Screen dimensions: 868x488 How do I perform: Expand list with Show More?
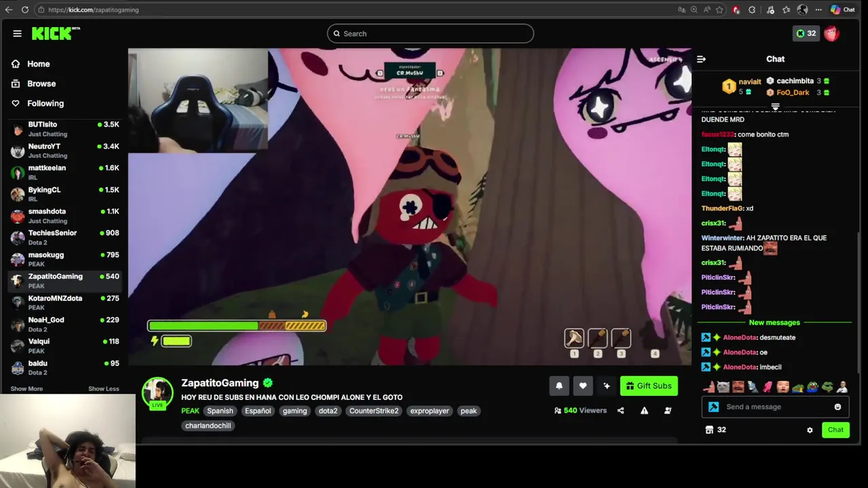point(26,388)
